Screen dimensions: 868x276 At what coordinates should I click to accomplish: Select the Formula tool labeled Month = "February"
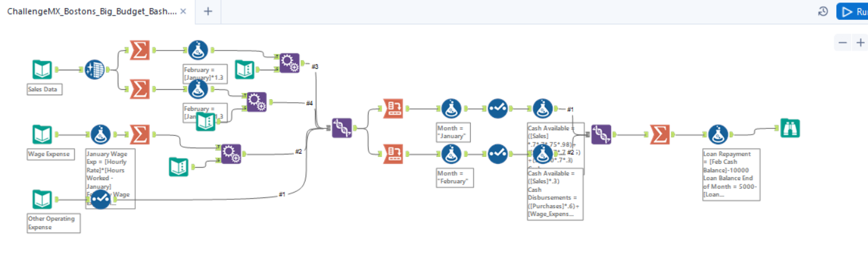coord(451,153)
